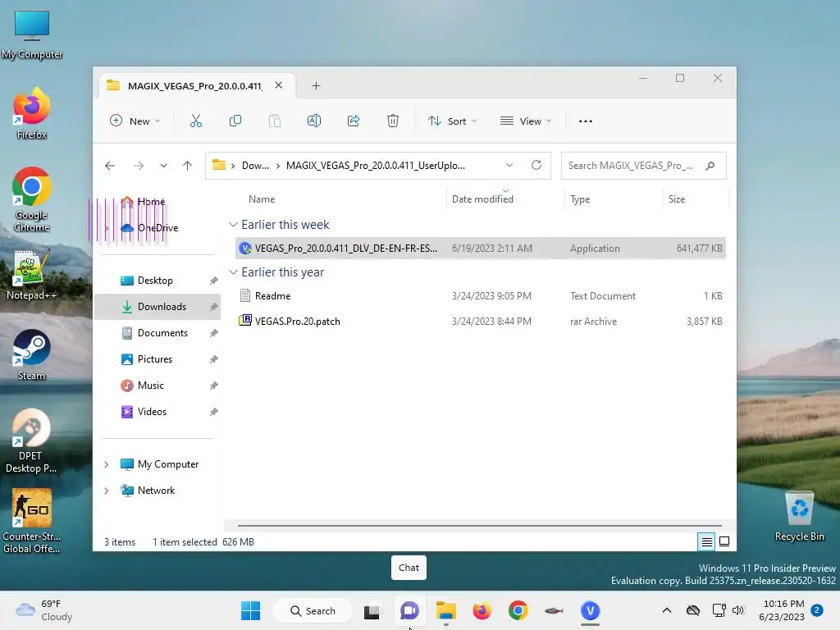Open Desktop in the navigation pane
840x630 pixels.
(157, 281)
